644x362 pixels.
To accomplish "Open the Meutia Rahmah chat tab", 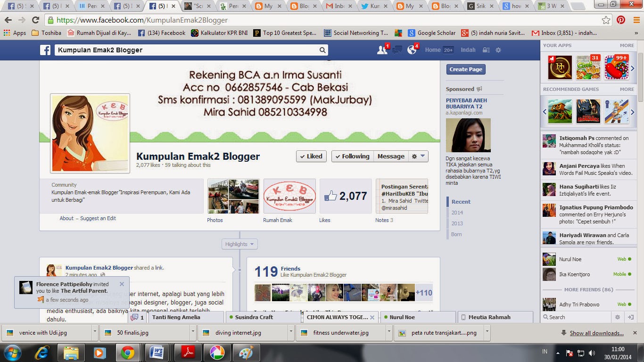I will (x=495, y=317).
